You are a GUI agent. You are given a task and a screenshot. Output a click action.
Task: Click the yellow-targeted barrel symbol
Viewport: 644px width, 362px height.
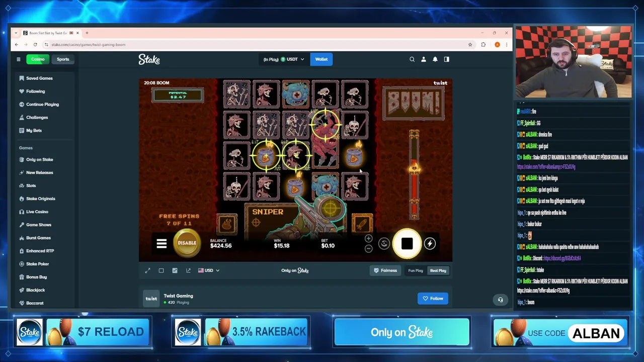265,156
